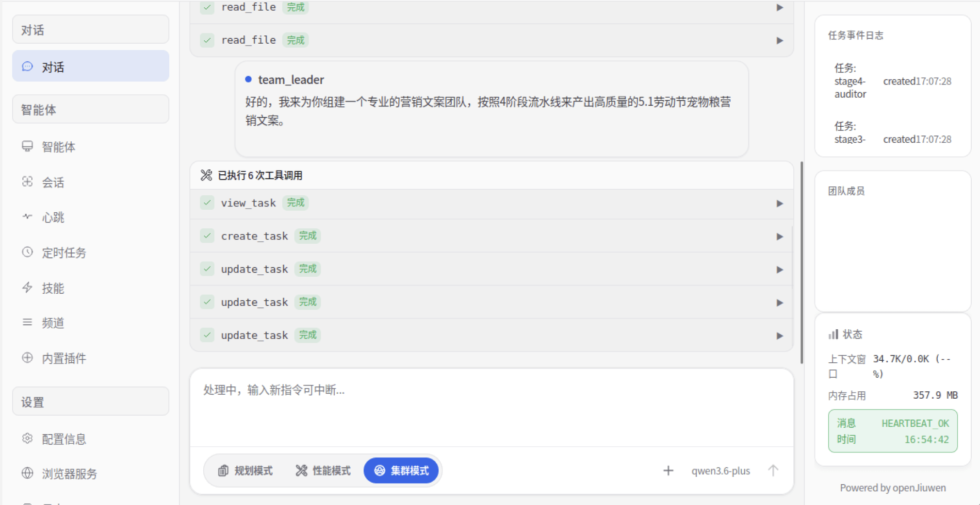Click the 34.7K/0.0K context window value
The height and width of the screenshot is (505, 980).
click(912, 366)
